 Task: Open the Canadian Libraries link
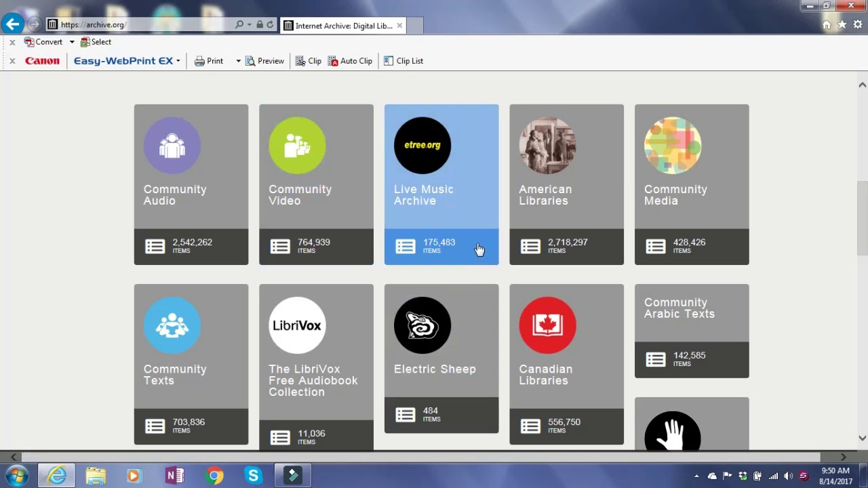(546, 375)
